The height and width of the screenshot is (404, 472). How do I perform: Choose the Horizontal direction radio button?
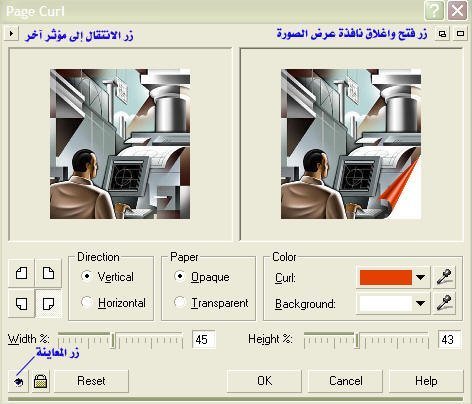pos(87,302)
